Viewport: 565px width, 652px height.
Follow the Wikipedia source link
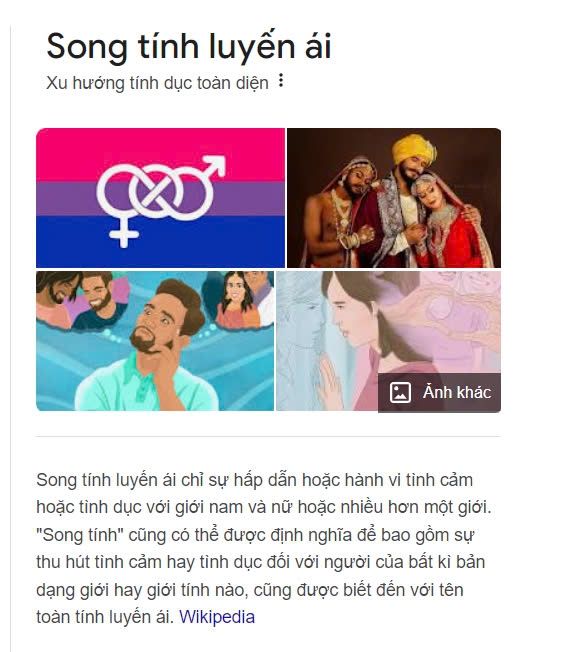(x=217, y=617)
